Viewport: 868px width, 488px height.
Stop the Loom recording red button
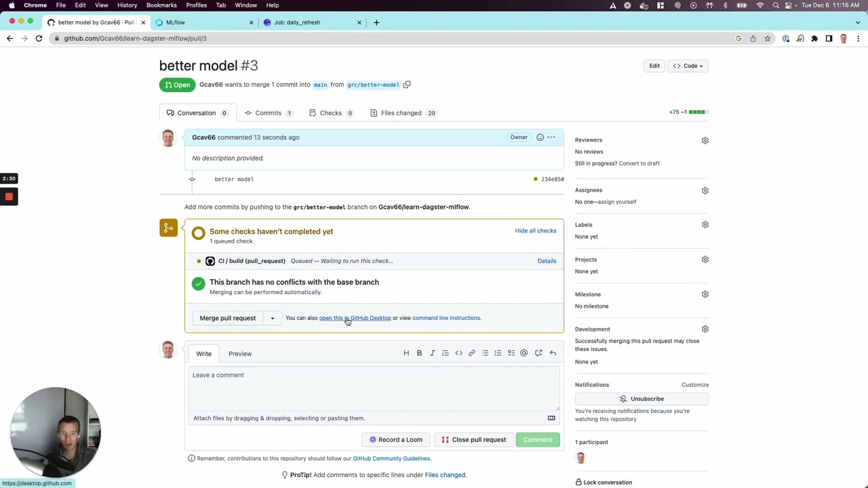(9, 197)
